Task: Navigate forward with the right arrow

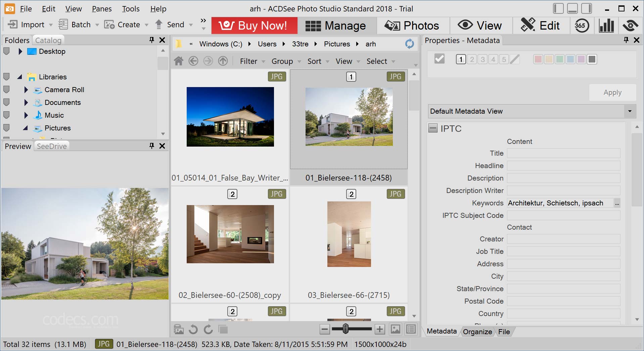Action: pyautogui.click(x=208, y=61)
